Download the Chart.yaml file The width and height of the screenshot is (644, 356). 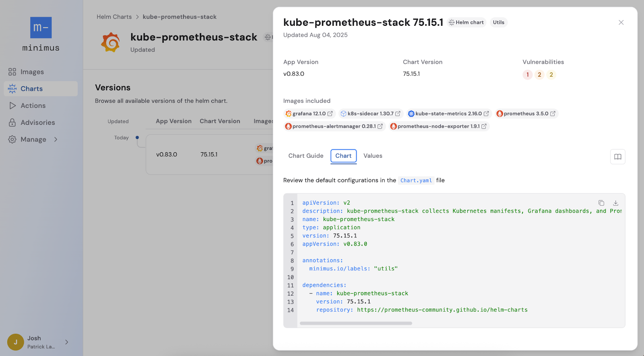coord(615,203)
